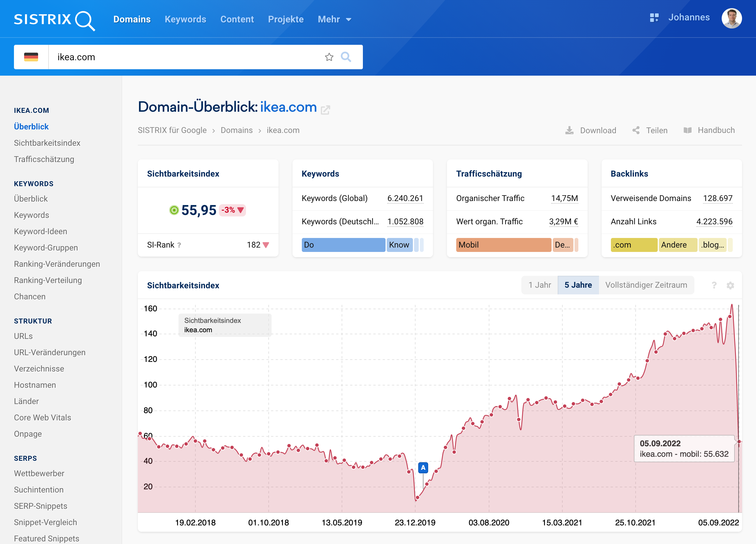The width and height of the screenshot is (756, 544).
Task: Select Vollständiger Zeitraum range
Action: pos(646,285)
